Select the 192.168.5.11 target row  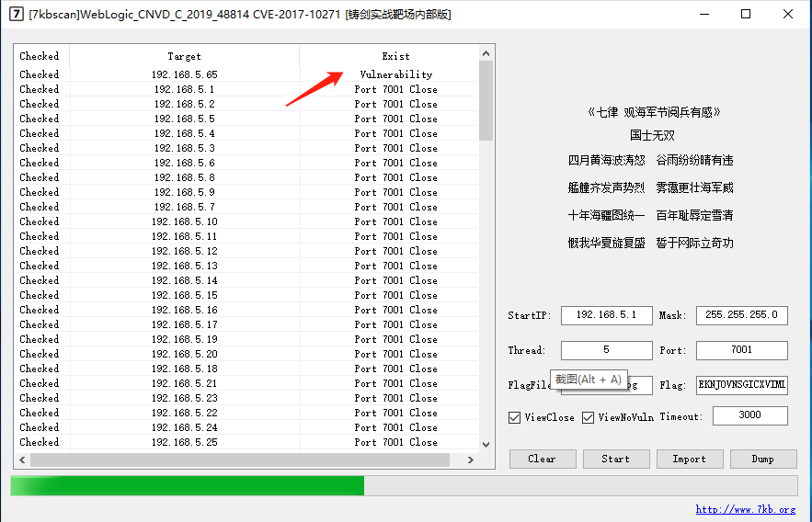[x=246, y=236]
